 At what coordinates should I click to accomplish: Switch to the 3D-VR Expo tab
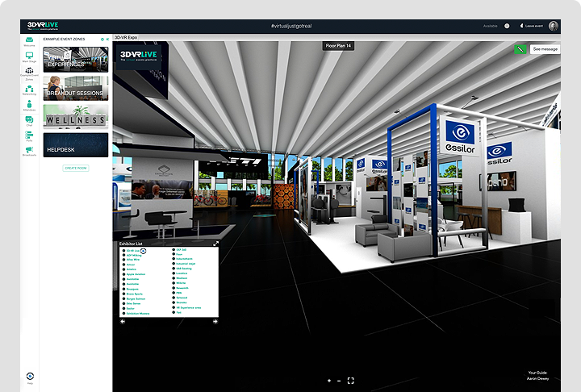[128, 38]
